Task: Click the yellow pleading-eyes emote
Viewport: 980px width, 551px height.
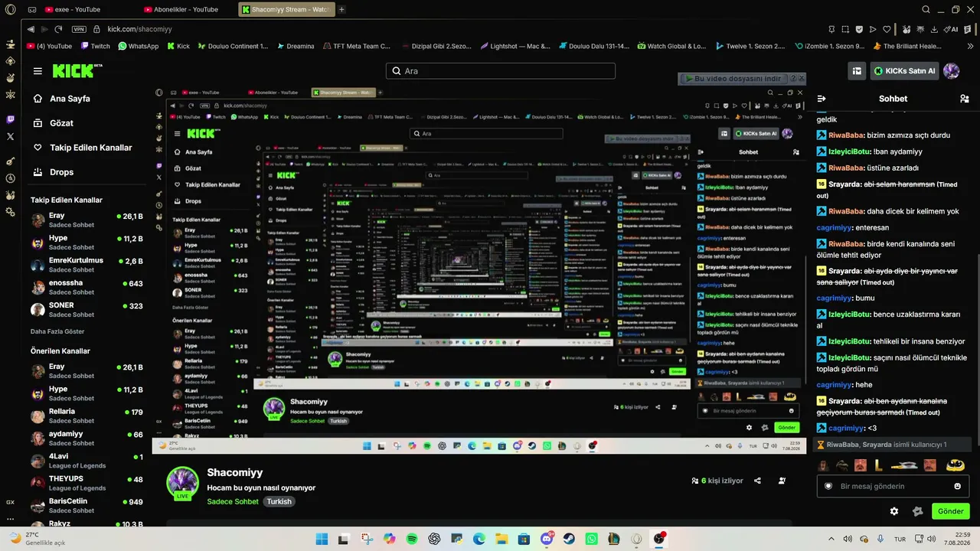Action: (954, 465)
